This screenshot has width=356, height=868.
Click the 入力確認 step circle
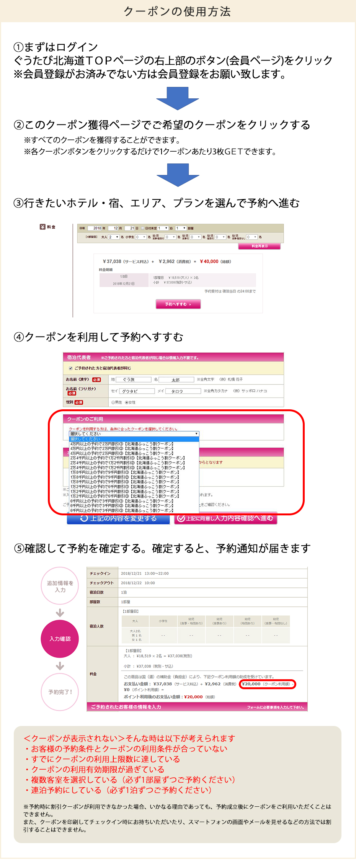click(60, 639)
